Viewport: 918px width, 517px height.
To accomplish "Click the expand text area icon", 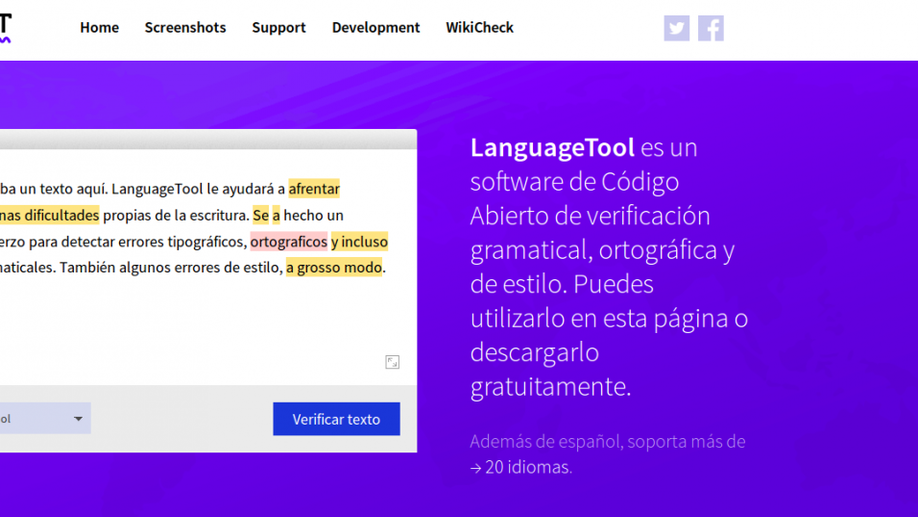I will (x=392, y=362).
